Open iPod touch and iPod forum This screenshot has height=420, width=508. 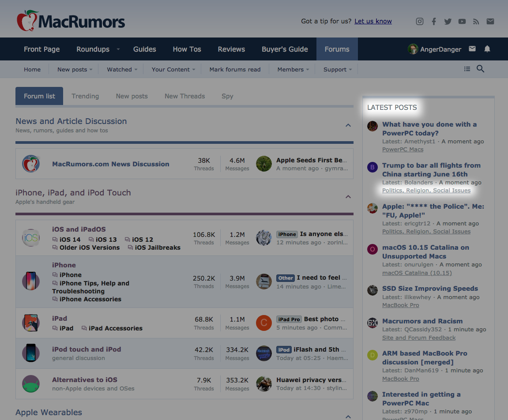click(x=87, y=349)
